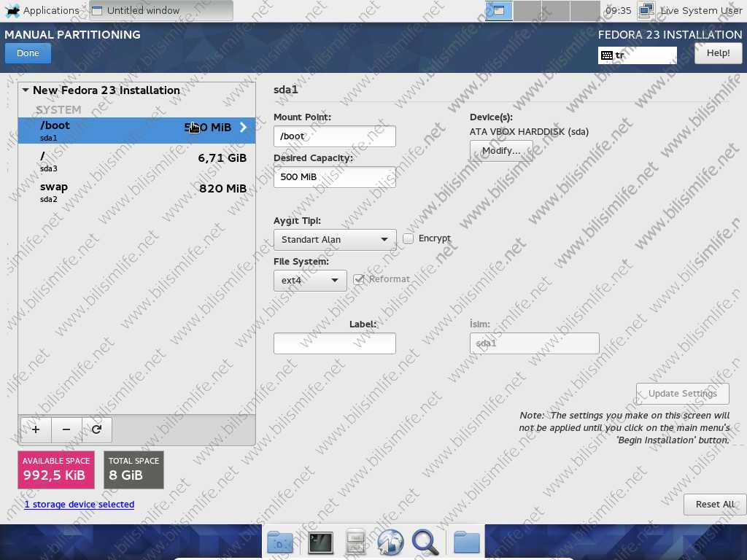
Task: Click the reload storage configuration button
Action: [97, 429]
